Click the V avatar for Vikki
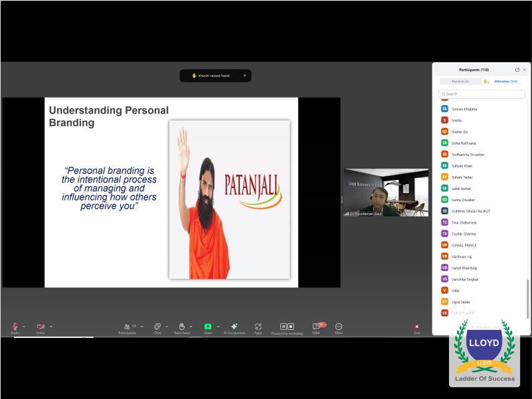This screenshot has width=532, height=399. 444,290
